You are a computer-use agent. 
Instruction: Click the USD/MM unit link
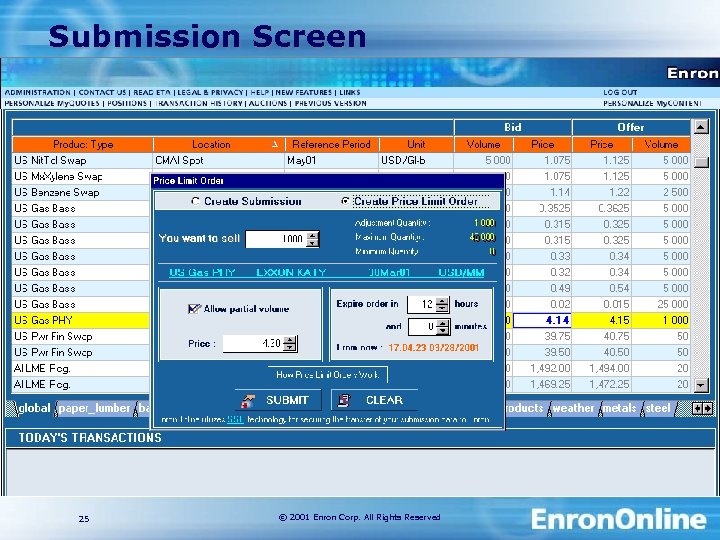pyautogui.click(x=461, y=272)
